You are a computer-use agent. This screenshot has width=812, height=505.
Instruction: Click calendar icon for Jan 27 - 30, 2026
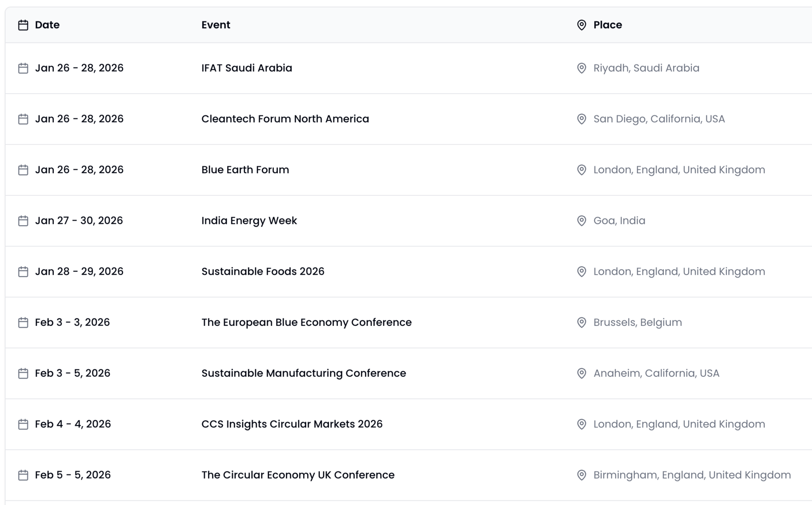tap(23, 221)
